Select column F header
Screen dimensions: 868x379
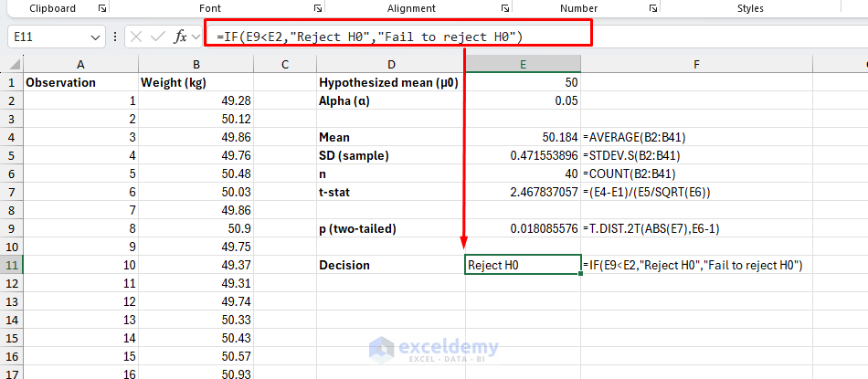[x=696, y=64]
